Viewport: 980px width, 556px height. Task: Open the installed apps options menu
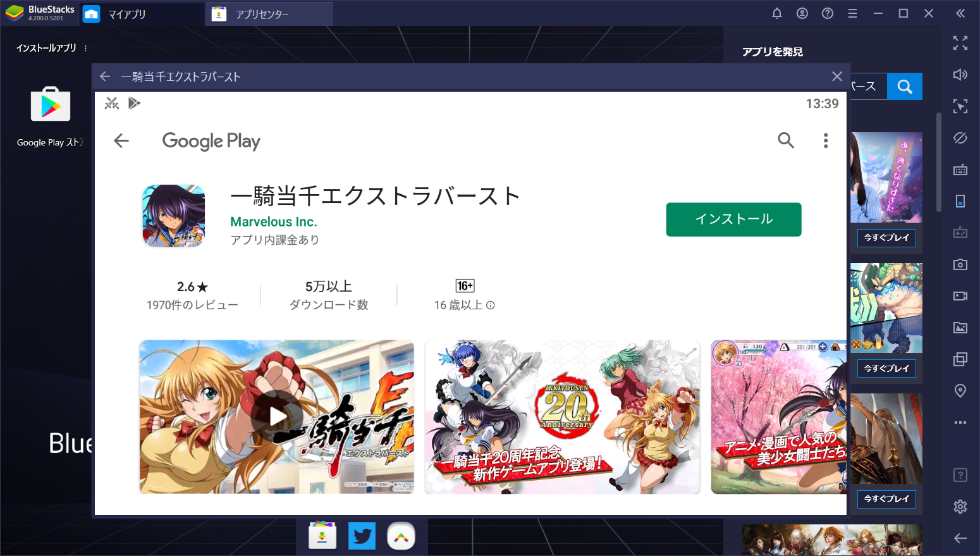point(85,48)
